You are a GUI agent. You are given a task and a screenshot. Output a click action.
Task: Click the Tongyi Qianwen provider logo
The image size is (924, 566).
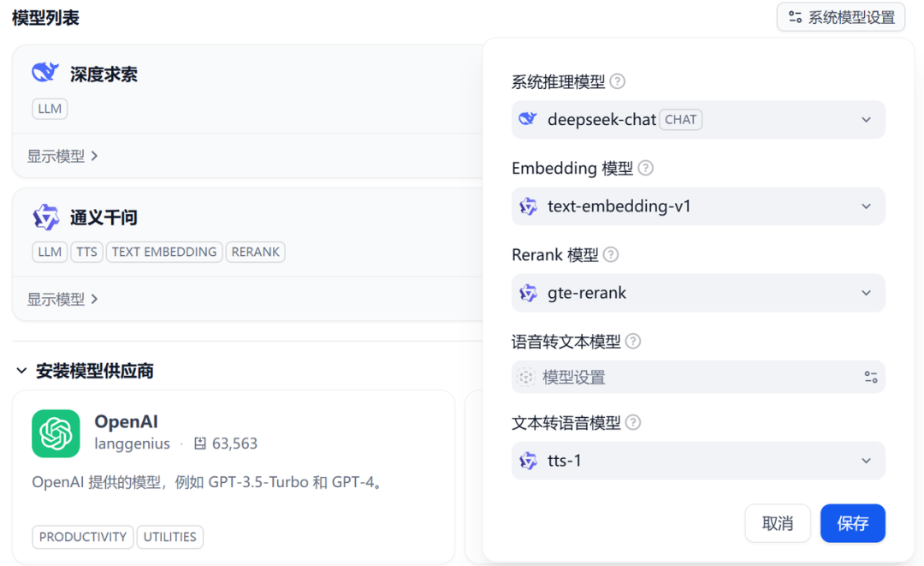coord(45,217)
